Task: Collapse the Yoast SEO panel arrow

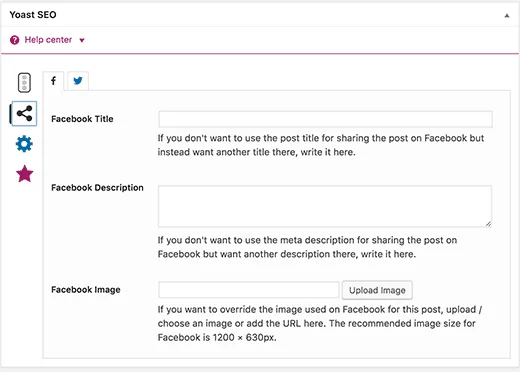Action: click(507, 15)
